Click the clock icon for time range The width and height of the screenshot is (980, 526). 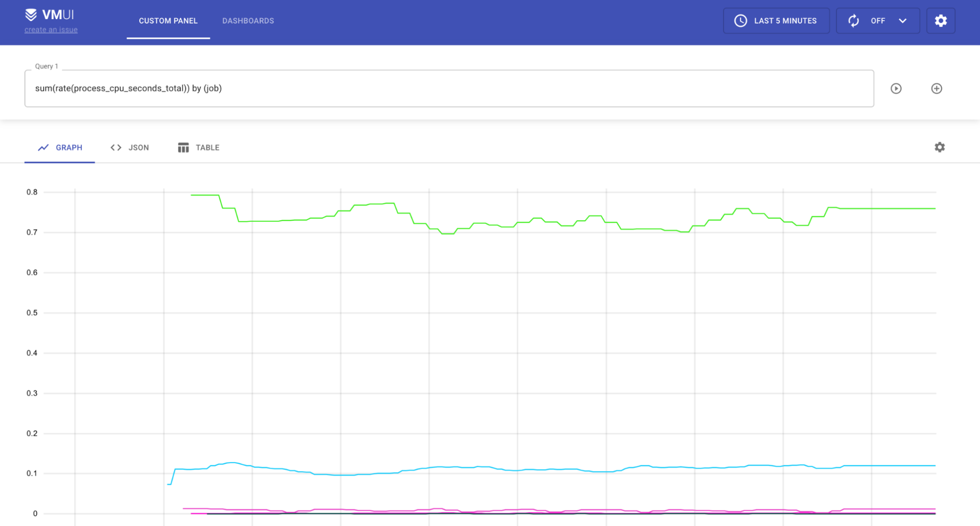coord(740,21)
